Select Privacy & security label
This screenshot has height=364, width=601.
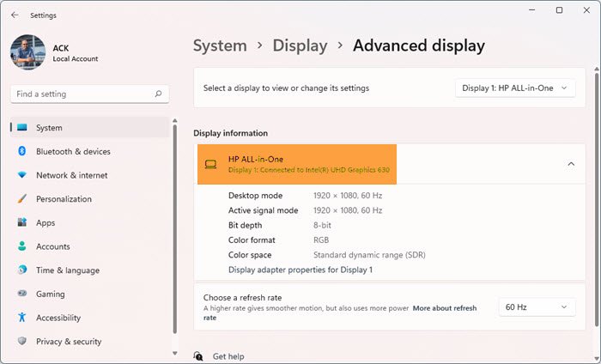(x=69, y=342)
